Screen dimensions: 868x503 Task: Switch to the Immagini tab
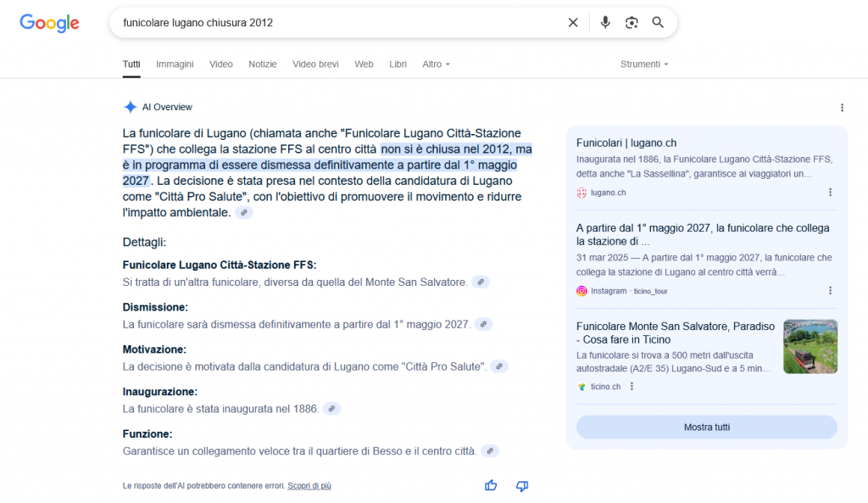175,64
